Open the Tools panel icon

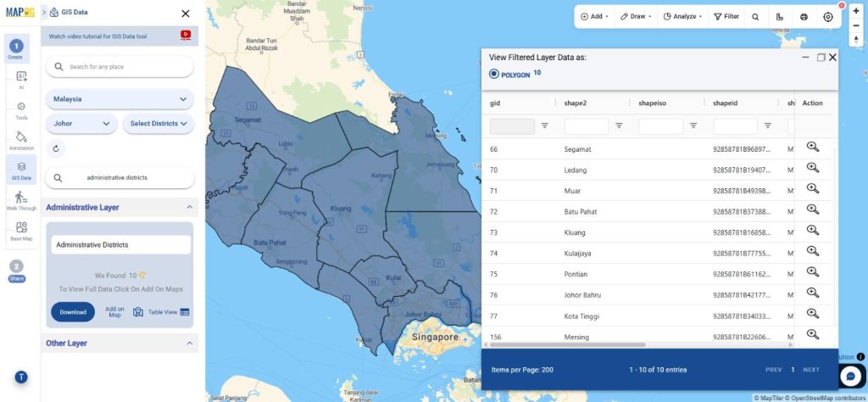point(21,109)
